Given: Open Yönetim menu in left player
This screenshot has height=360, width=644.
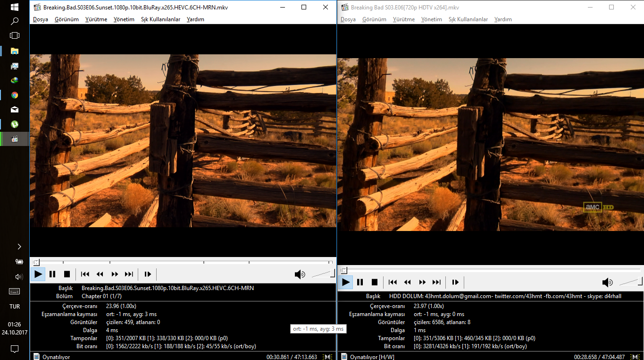Looking at the screenshot, I should pos(124,19).
